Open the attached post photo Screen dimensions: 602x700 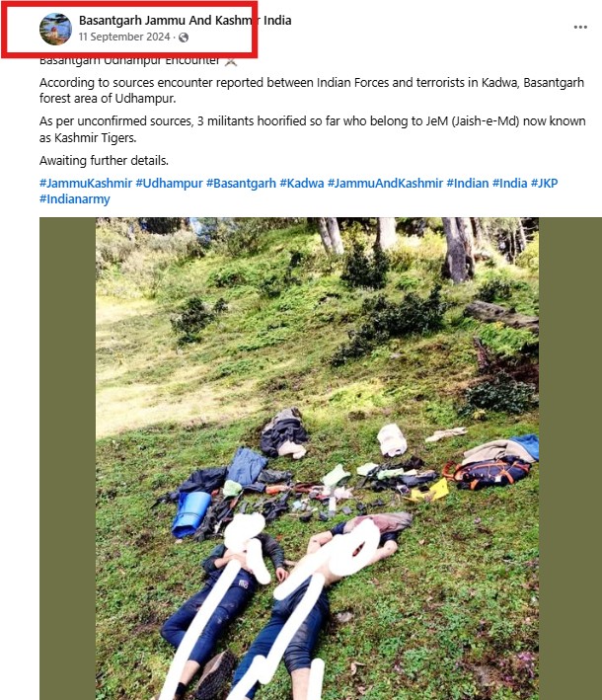pyautogui.click(x=317, y=458)
